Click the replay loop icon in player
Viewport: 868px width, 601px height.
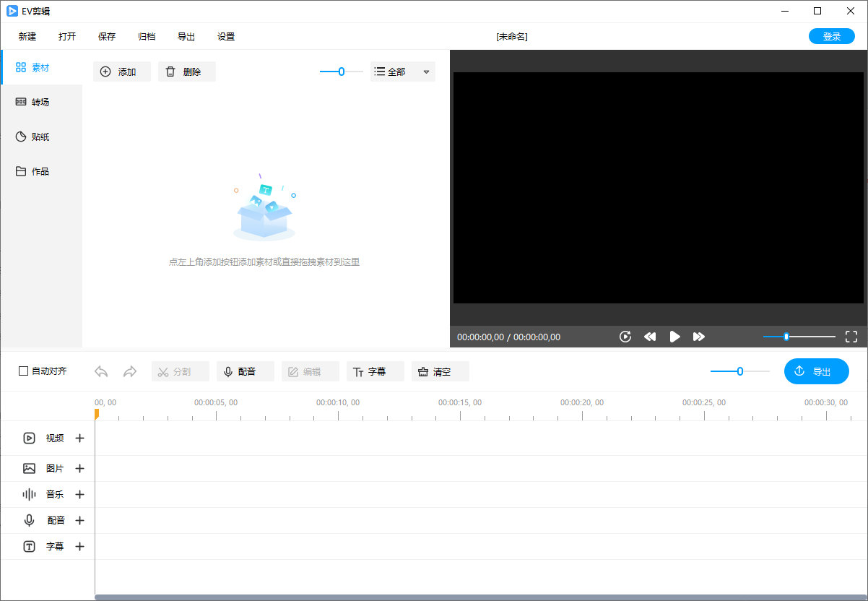coord(625,337)
